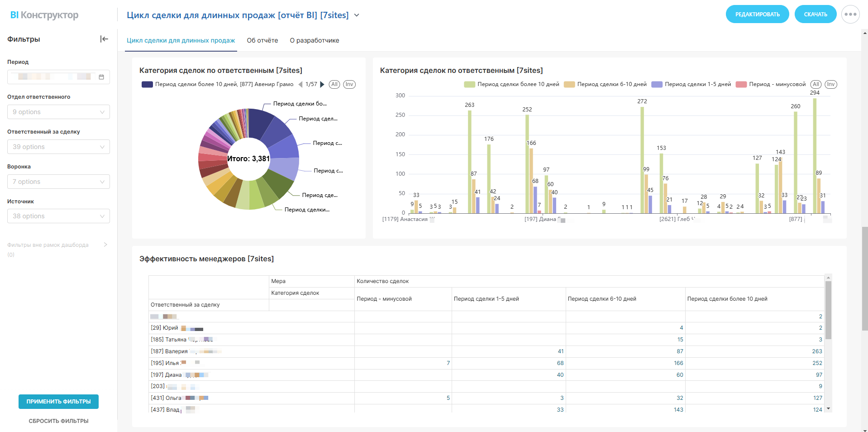Open the three-dots more options menu
Image resolution: width=868 pixels, height=432 pixels.
(850, 14)
